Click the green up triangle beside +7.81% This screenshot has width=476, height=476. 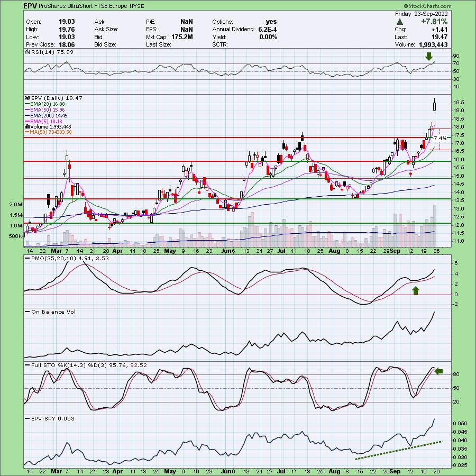coord(400,22)
